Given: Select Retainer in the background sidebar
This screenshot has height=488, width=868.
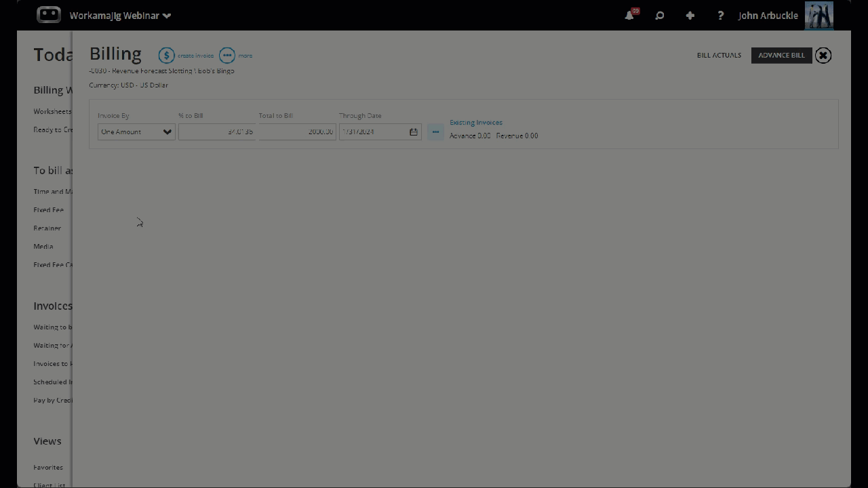Looking at the screenshot, I should point(47,228).
